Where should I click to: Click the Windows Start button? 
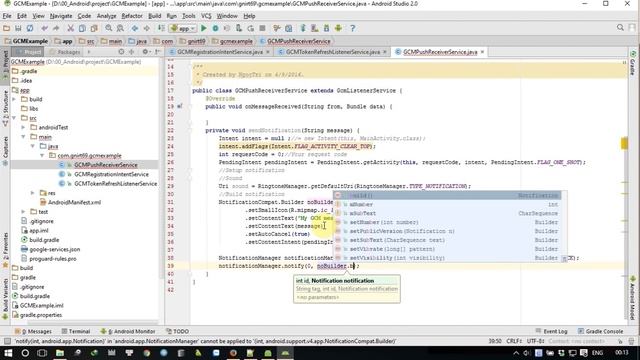click(x=8, y=353)
